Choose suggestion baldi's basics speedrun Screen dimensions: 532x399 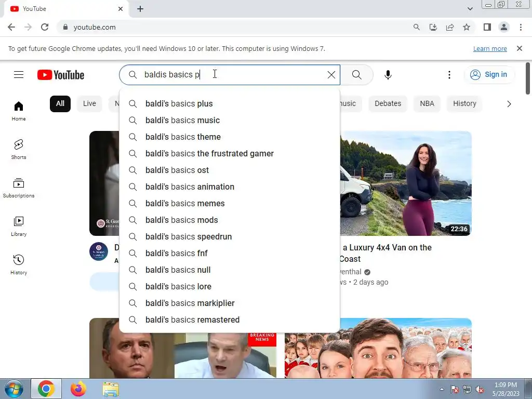click(229, 236)
